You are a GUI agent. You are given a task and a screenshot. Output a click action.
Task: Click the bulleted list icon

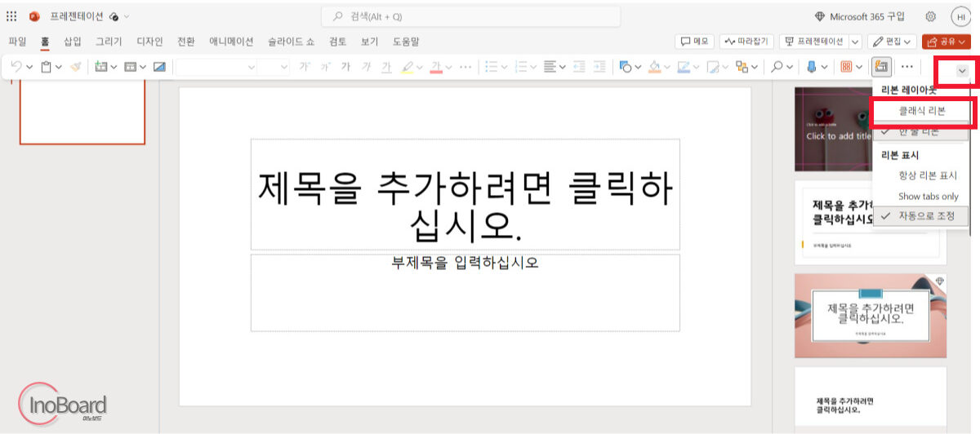[491, 67]
